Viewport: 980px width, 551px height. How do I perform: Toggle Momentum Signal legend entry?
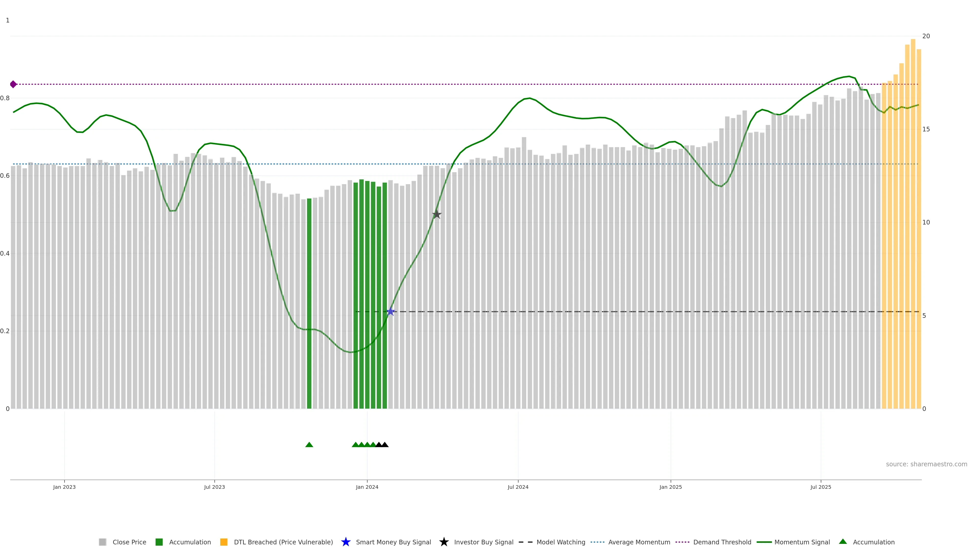[x=802, y=542]
